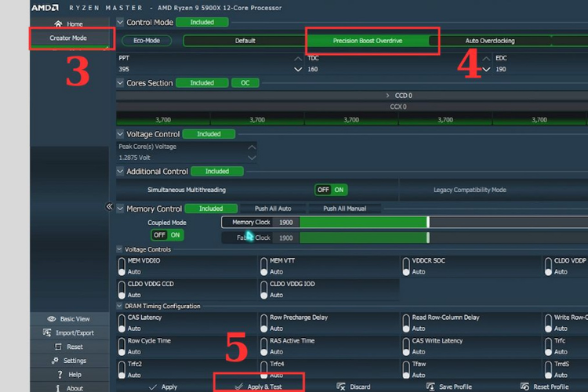
Task: Collapse Voltage Controls subsection
Action: pyautogui.click(x=119, y=249)
